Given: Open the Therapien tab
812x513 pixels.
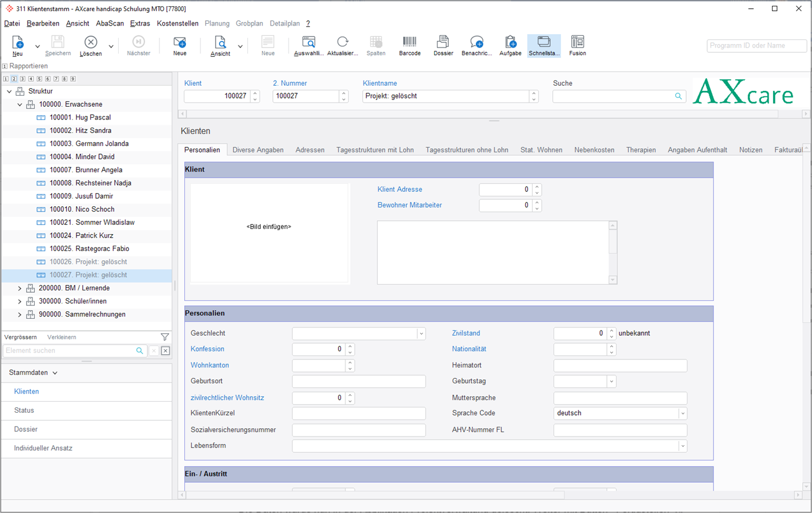Looking at the screenshot, I should (641, 150).
